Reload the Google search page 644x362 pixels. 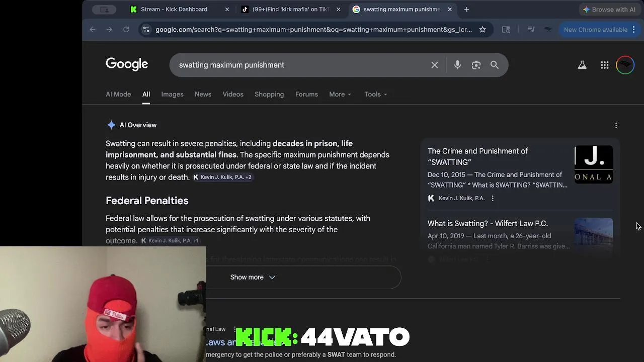pos(126,30)
